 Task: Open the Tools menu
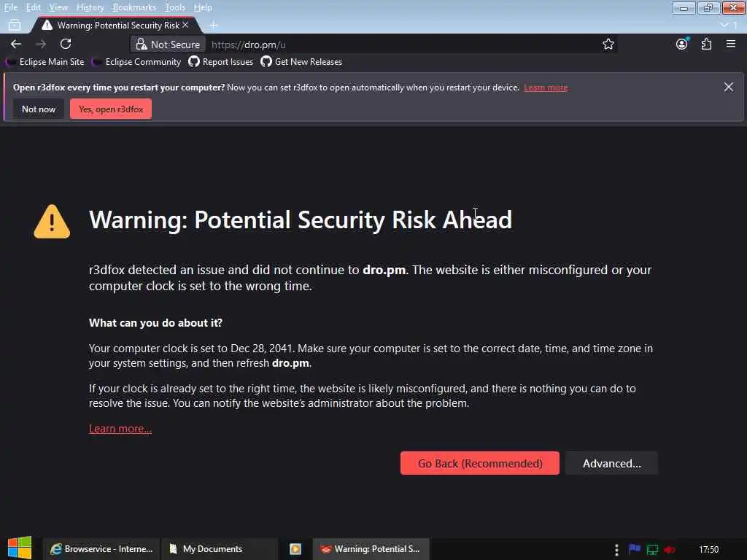click(x=175, y=7)
